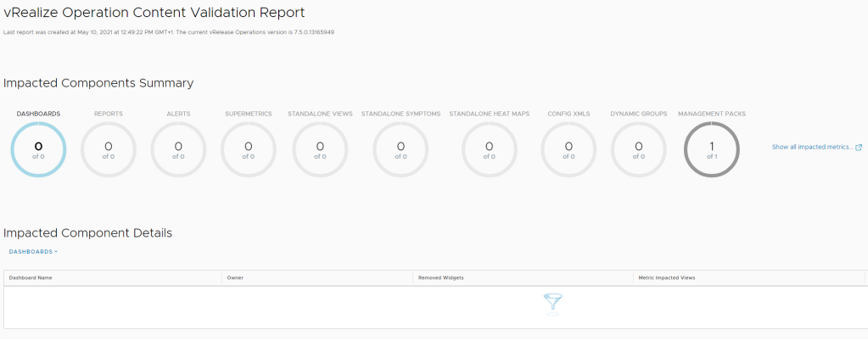Image resolution: width=868 pixels, height=352 pixels.
Task: Open the Management Packs circle showing 1
Action: [x=712, y=150]
